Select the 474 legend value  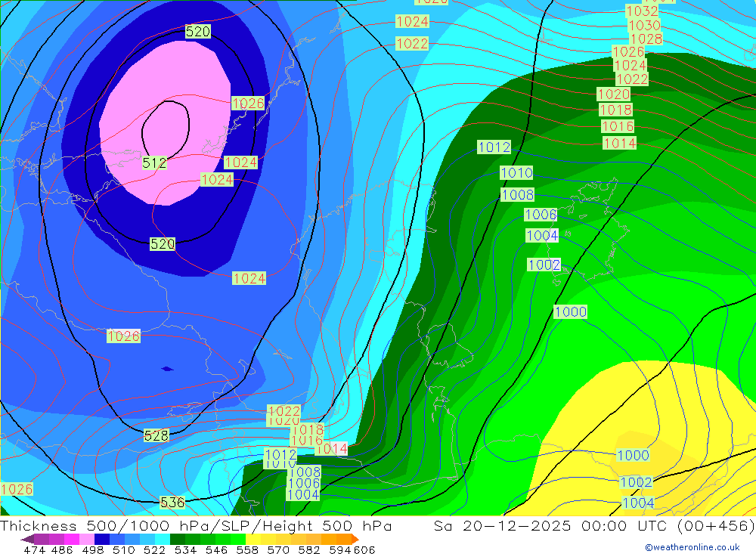(x=35, y=549)
